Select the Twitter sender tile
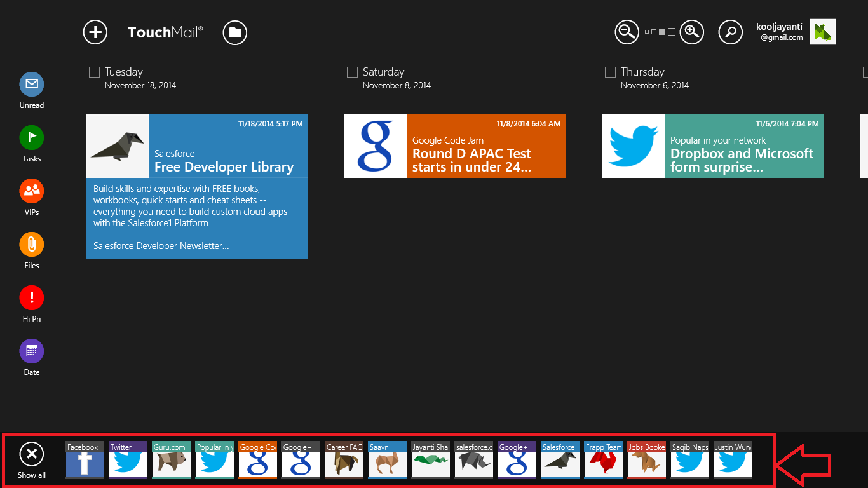The image size is (868, 488). click(128, 460)
